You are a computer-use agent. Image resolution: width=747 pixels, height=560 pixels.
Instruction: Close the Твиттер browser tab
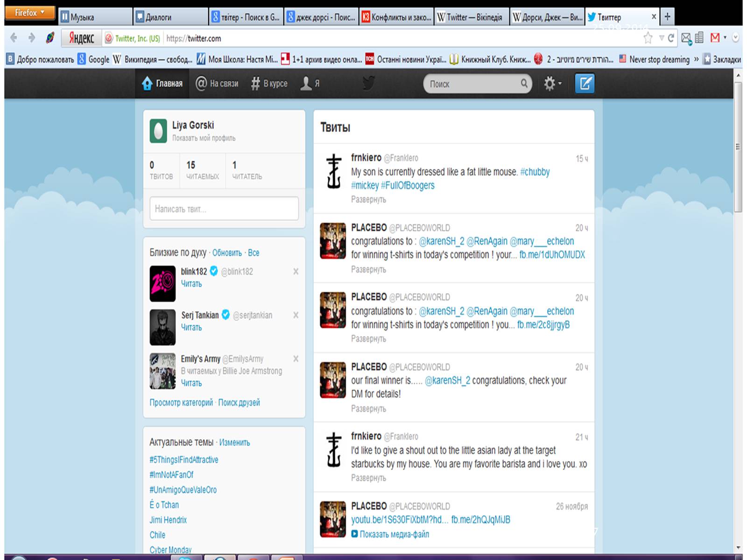654,17
